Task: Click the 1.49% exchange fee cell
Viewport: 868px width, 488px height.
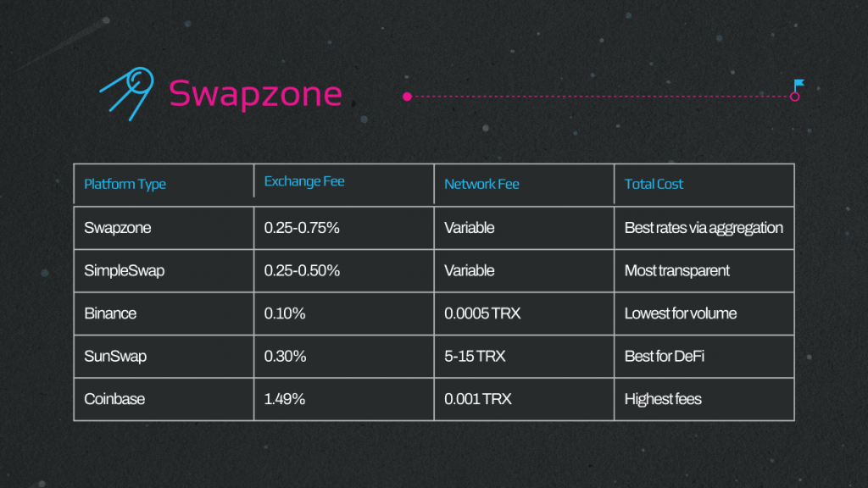Action: coord(344,399)
